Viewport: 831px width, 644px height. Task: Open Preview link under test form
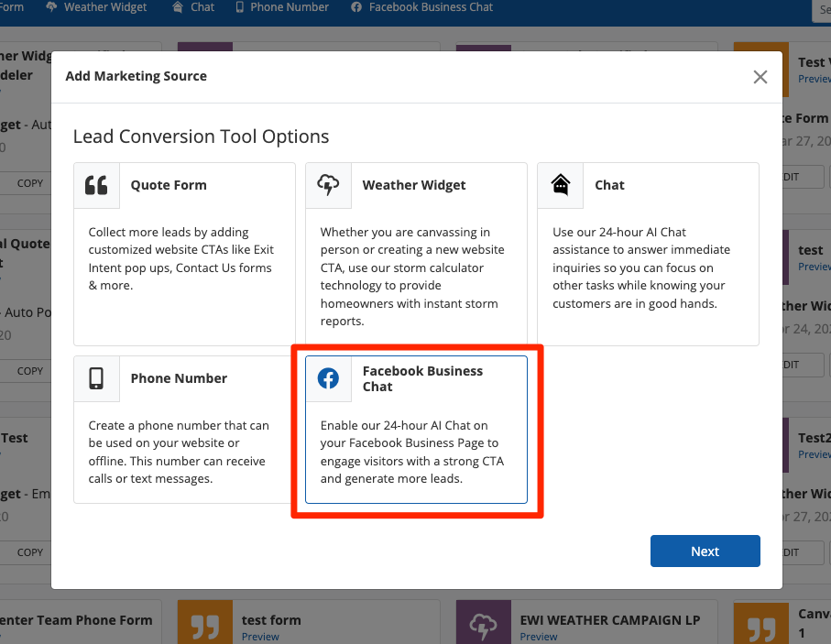coord(260,637)
